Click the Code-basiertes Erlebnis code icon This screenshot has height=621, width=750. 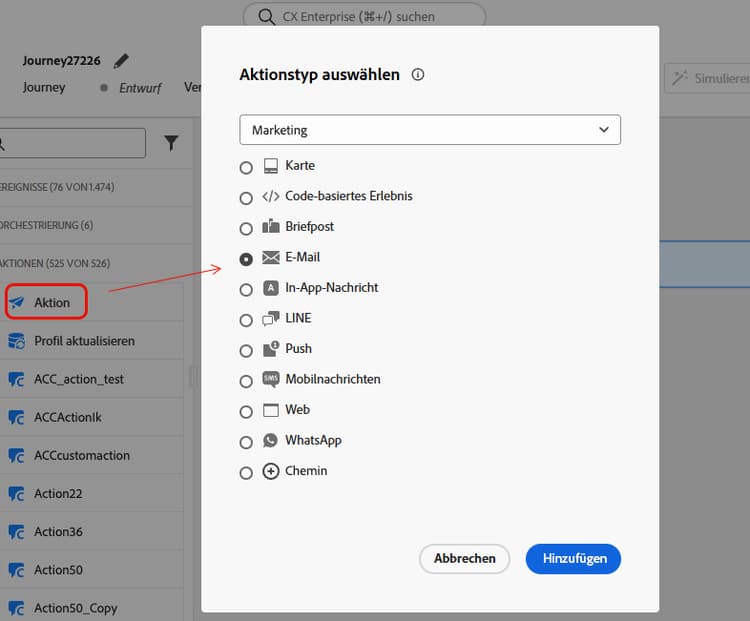(271, 196)
